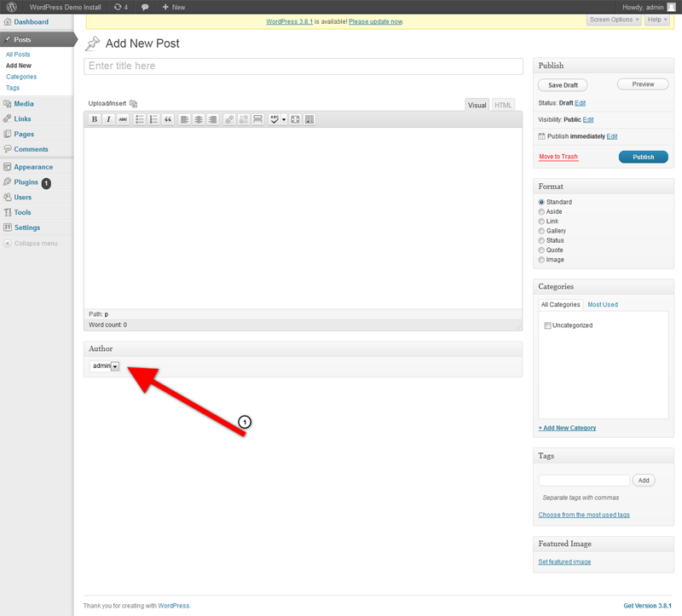Open Appearance in sidebar
Screen dimensions: 682x616
pyautogui.click(x=33, y=167)
